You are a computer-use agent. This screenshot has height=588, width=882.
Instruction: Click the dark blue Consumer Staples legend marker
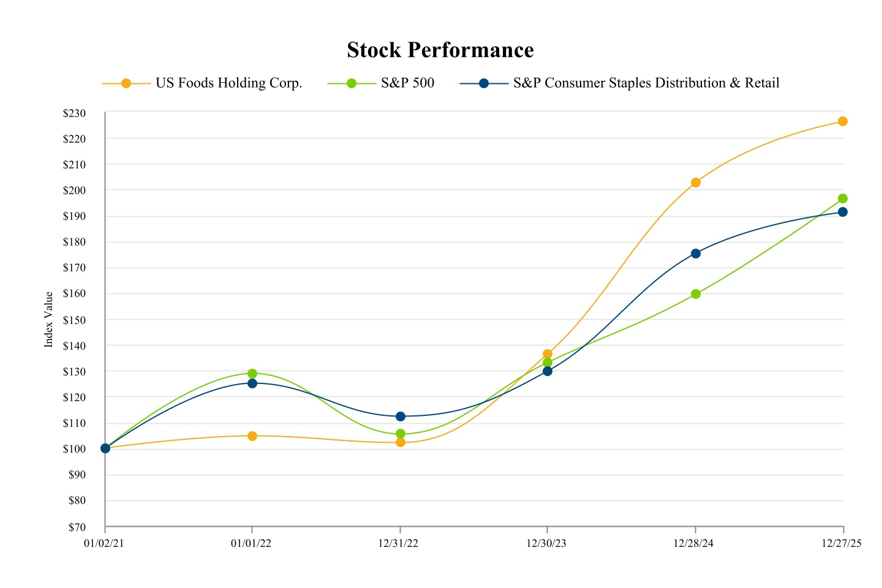point(484,83)
